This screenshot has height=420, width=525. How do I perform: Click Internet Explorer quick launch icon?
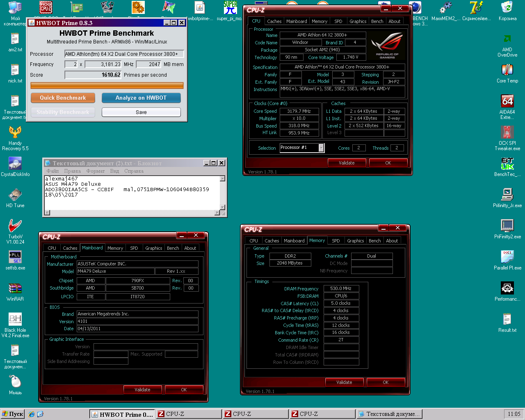tap(32, 414)
